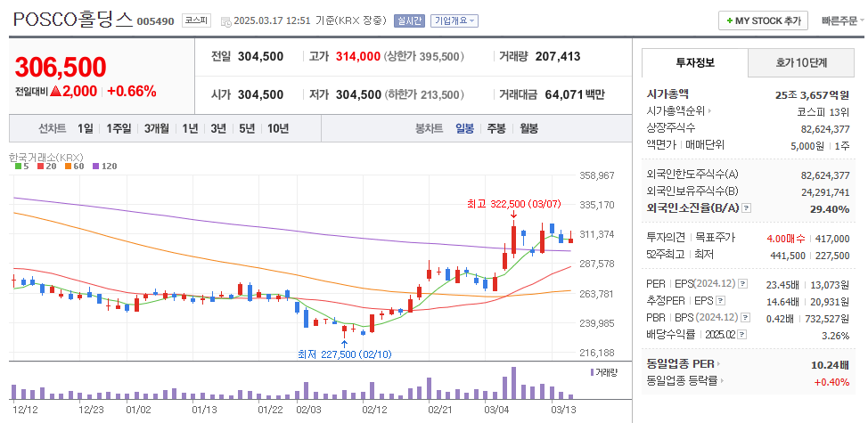Click the 02/12 date axis label
Image resolution: width=868 pixels, height=423 pixels.
(x=373, y=410)
